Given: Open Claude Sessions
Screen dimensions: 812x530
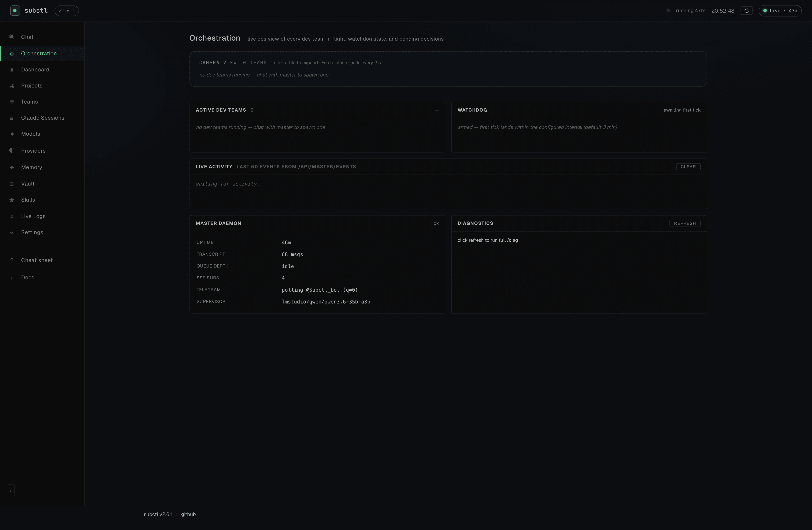Looking at the screenshot, I should tap(42, 118).
